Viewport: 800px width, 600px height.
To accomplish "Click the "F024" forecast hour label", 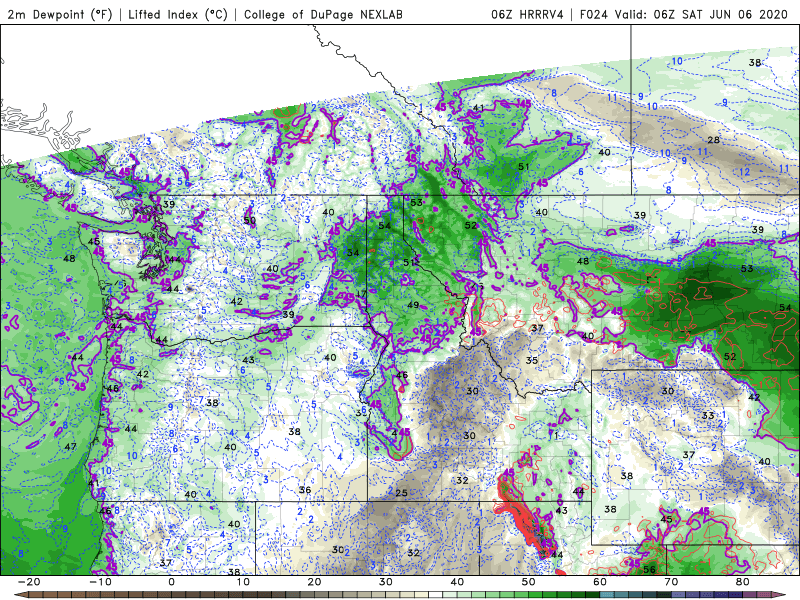I will coord(594,14).
